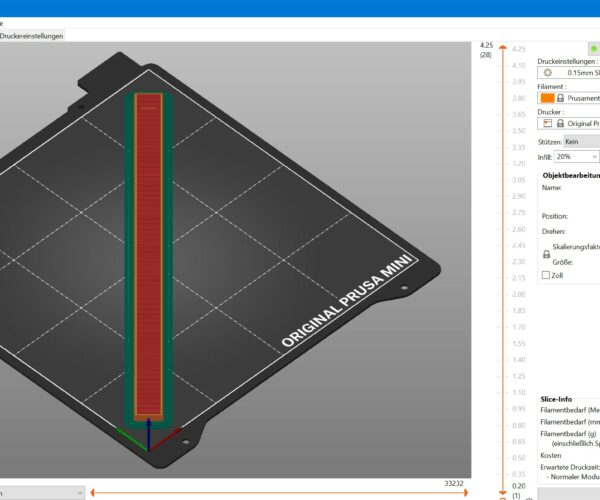This screenshot has width=600, height=500.
Task: Click the green simple-mode indicator button
Action: [594, 49]
